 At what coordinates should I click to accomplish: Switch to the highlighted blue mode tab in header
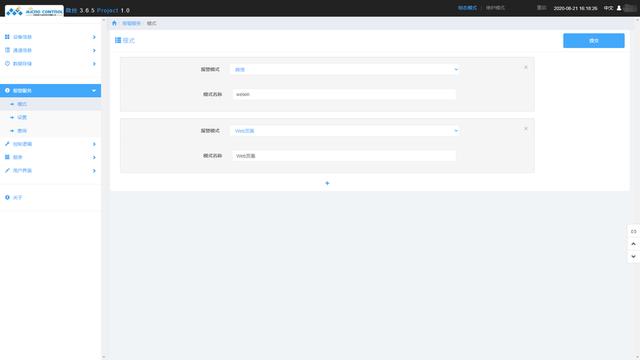(467, 8)
